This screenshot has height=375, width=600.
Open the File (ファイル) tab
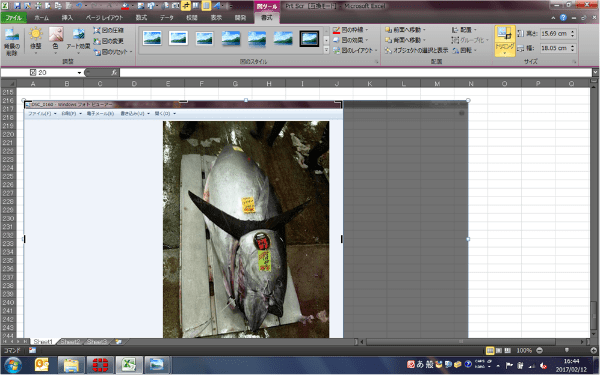(14, 18)
